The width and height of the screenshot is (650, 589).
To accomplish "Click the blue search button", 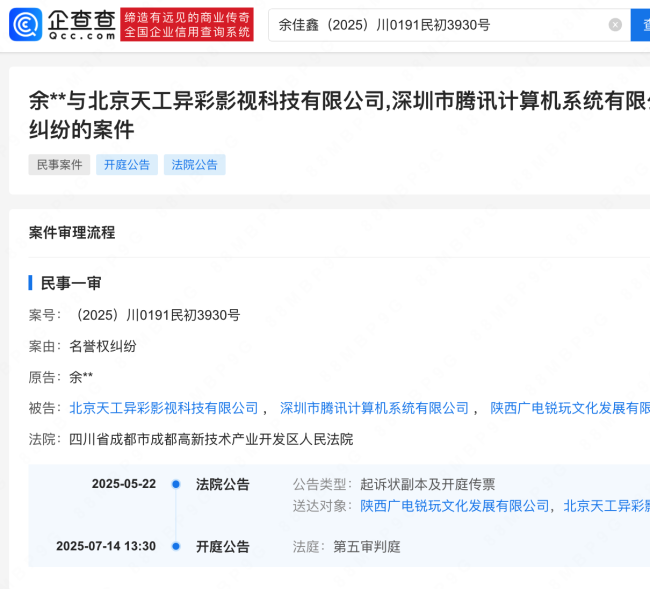I will pyautogui.click(x=640, y=24).
